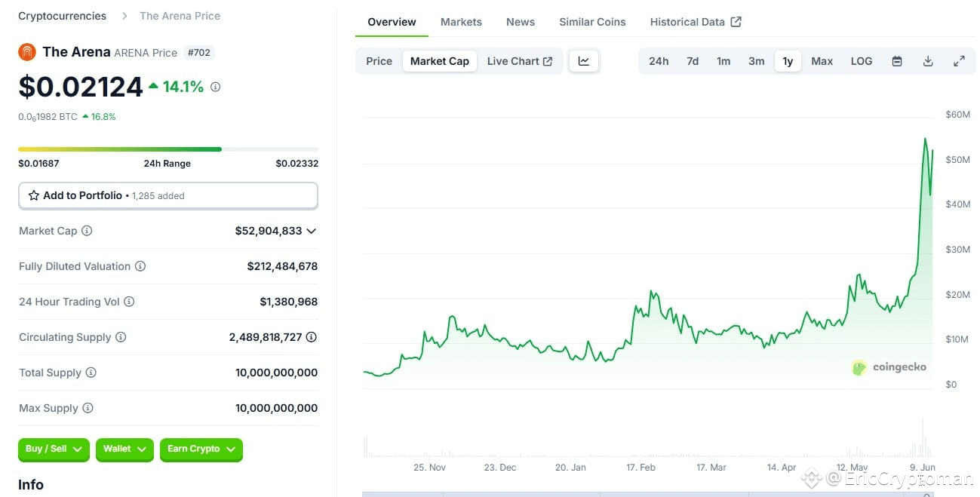The image size is (980, 497).
Task: Click $212,484,678 valuation value
Action: coord(282,266)
